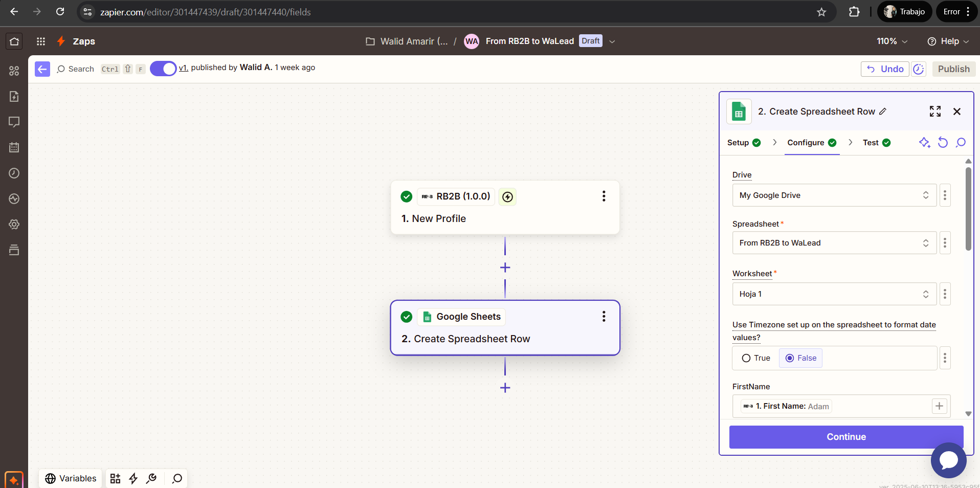
Task: Open the comments icon in left sidebar
Action: [14, 122]
